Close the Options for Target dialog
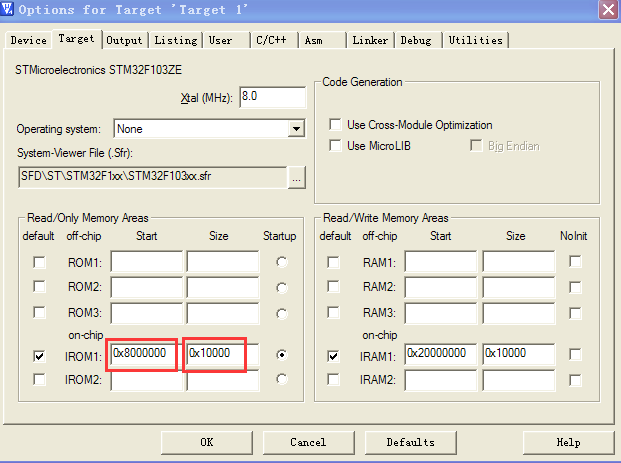The image size is (621, 463). [608, 9]
